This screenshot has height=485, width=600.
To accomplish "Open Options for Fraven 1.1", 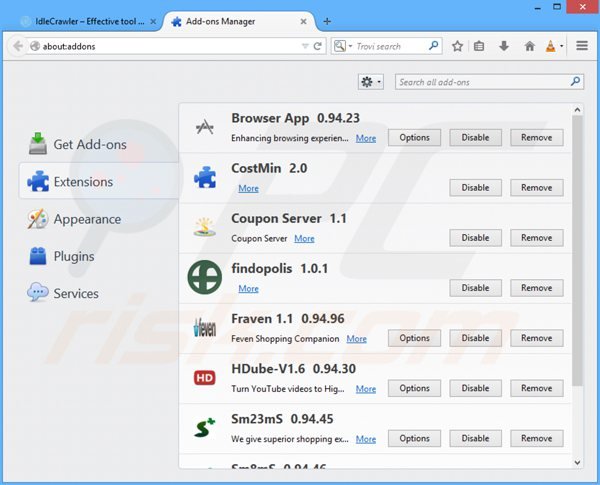I will click(x=414, y=338).
